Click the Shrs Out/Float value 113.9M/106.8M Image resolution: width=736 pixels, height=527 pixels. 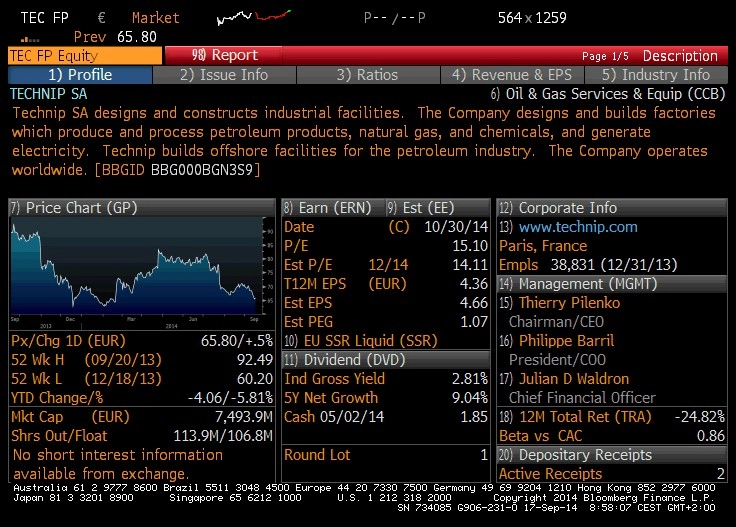coord(223,436)
